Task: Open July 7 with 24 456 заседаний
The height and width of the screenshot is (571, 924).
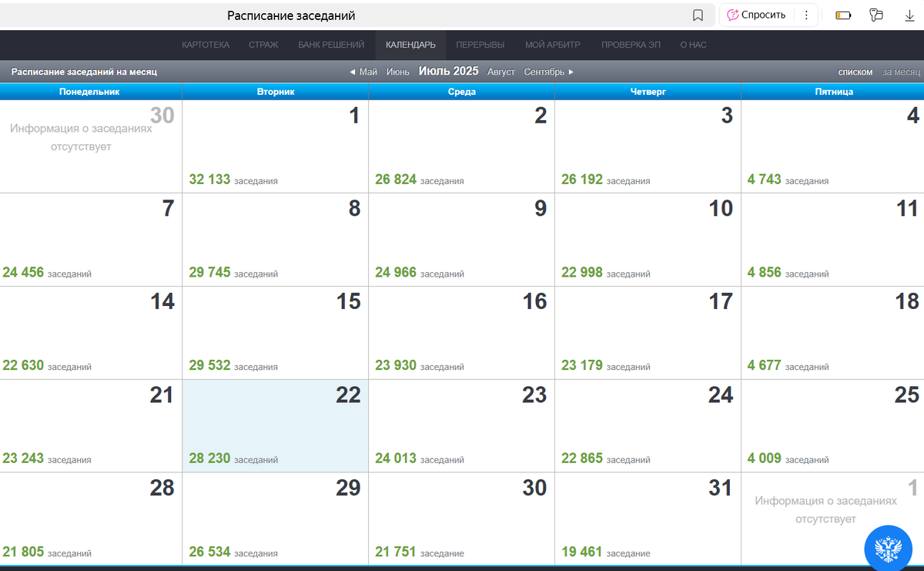Action: tap(91, 240)
